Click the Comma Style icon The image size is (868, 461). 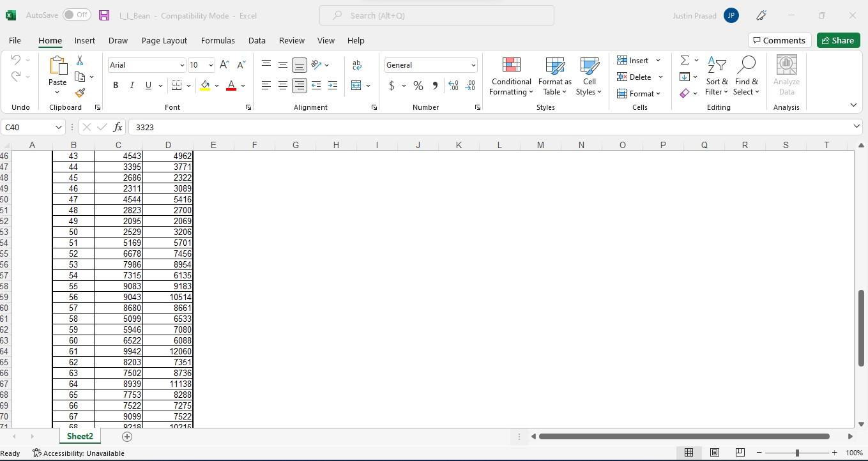tap(435, 85)
